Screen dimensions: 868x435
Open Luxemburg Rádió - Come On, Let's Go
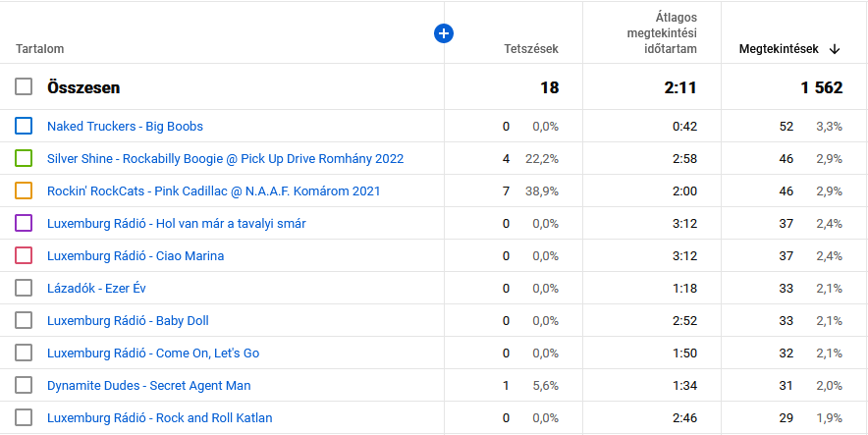tap(152, 353)
